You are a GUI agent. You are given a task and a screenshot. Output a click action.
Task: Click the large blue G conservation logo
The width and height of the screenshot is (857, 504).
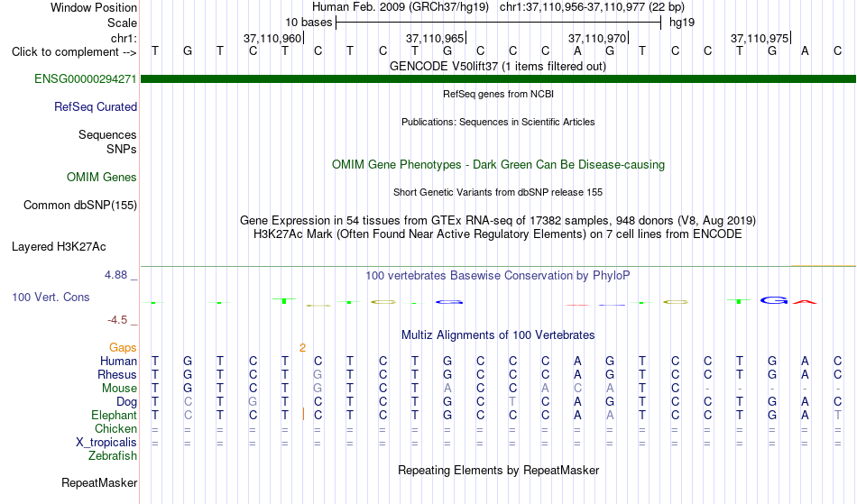pos(774,299)
